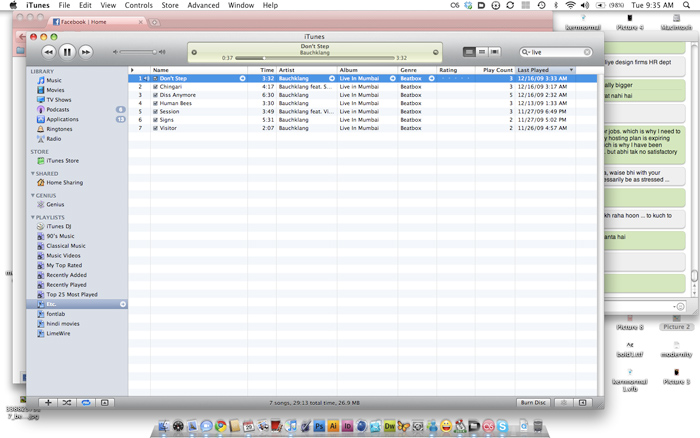Select the LimeWire playlist
Image resolution: width=700 pixels, height=438 pixels.
tap(58, 334)
